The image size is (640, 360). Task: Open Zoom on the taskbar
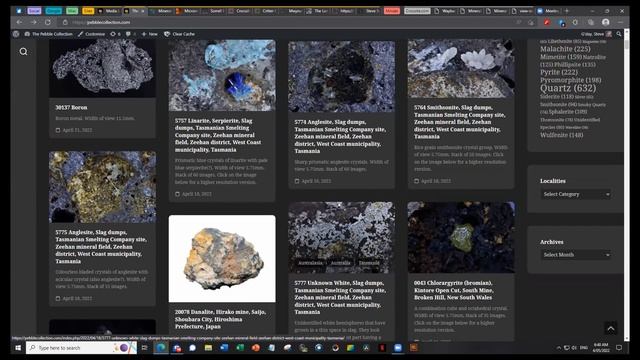pyautogui.click(x=398, y=348)
